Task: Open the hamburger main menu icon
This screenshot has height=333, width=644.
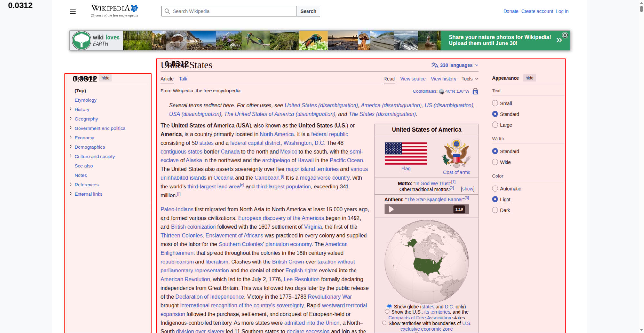Action: click(72, 11)
